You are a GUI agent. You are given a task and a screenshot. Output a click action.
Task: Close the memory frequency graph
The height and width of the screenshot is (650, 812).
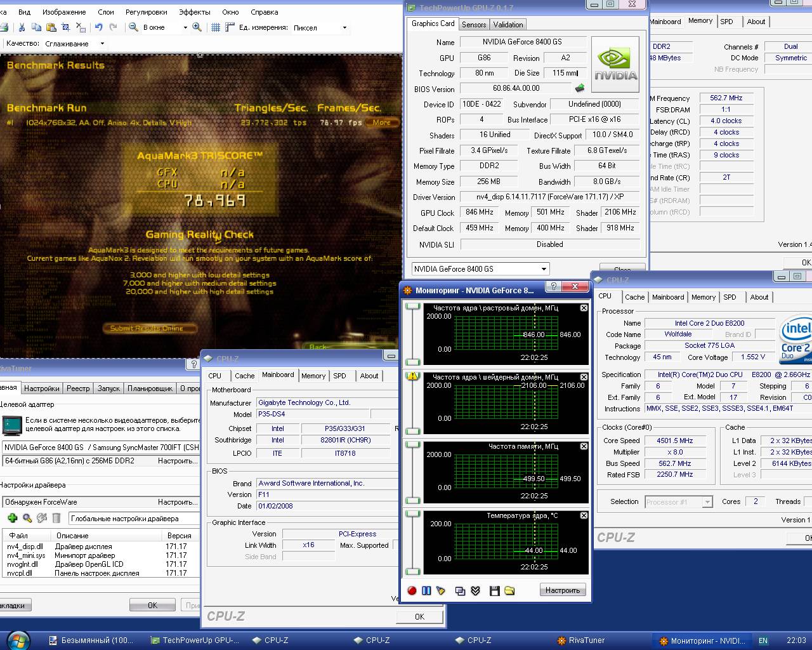point(584,446)
